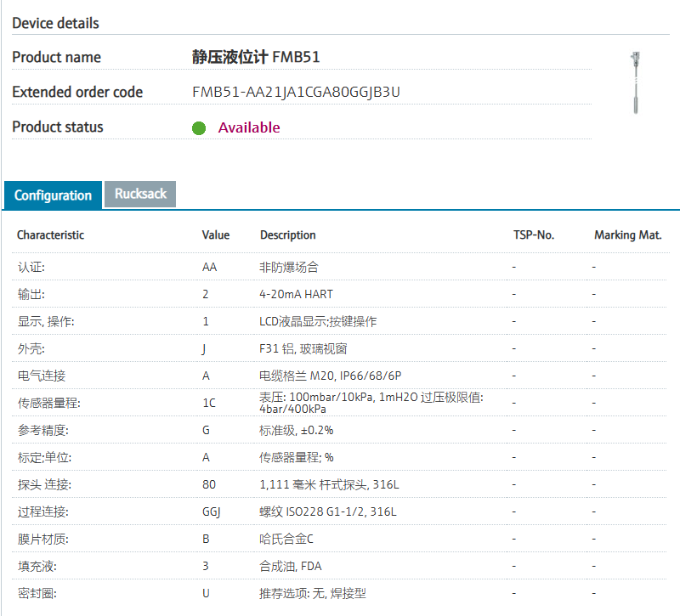Click the 静压液位计 FMB51 product name
This screenshot has width=680, height=616.
coord(256,57)
